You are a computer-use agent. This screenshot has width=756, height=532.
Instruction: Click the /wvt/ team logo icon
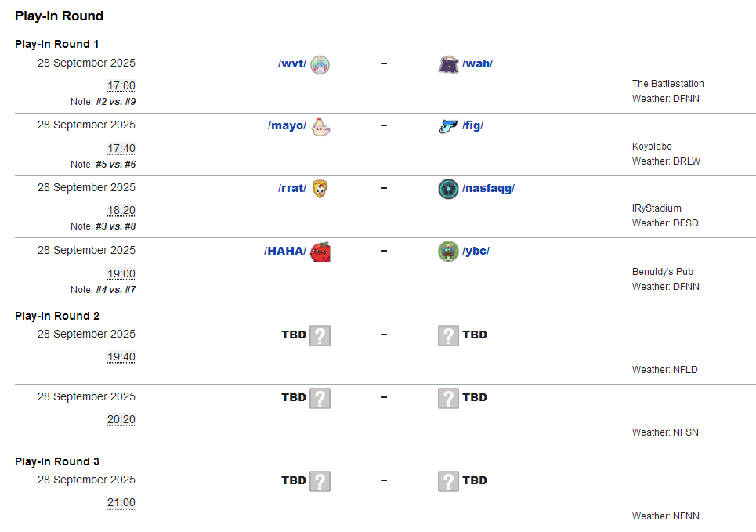(320, 64)
